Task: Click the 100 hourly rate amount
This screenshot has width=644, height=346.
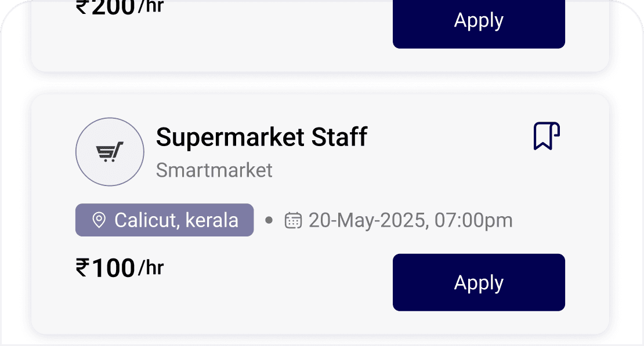Action: [x=114, y=268]
